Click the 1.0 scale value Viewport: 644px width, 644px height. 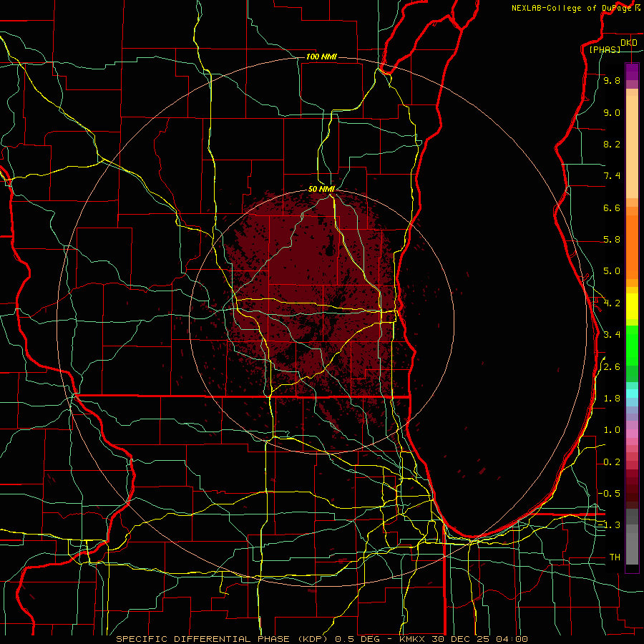point(612,430)
